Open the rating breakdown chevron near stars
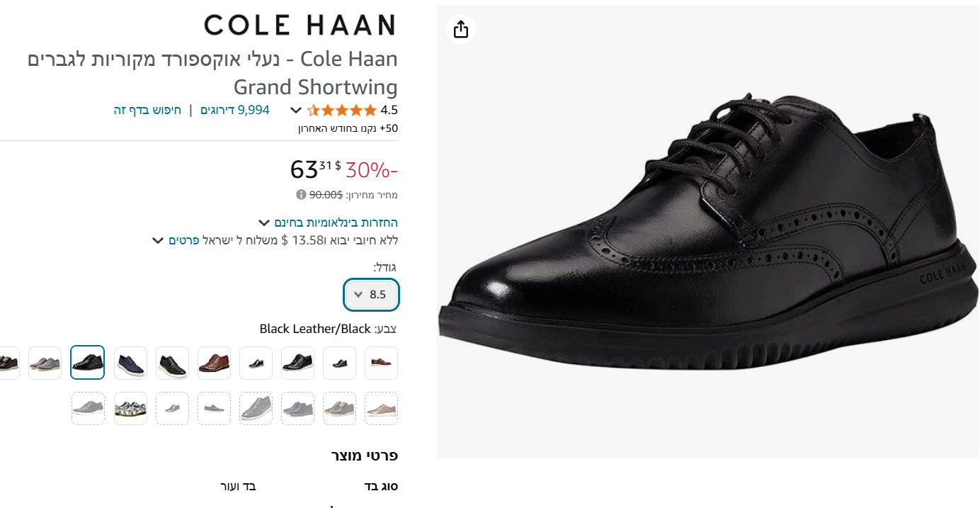 (296, 111)
